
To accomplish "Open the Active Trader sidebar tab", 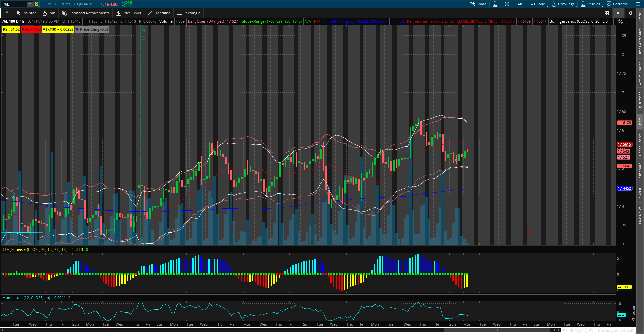I will [640, 73].
